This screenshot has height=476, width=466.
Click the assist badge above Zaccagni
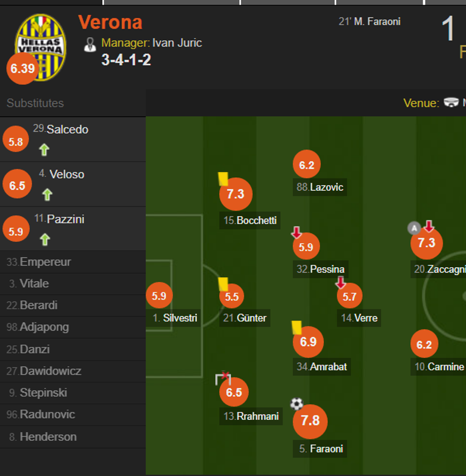(414, 228)
